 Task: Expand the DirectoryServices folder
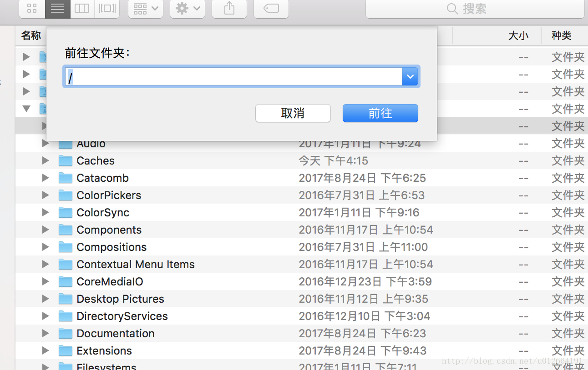point(45,316)
